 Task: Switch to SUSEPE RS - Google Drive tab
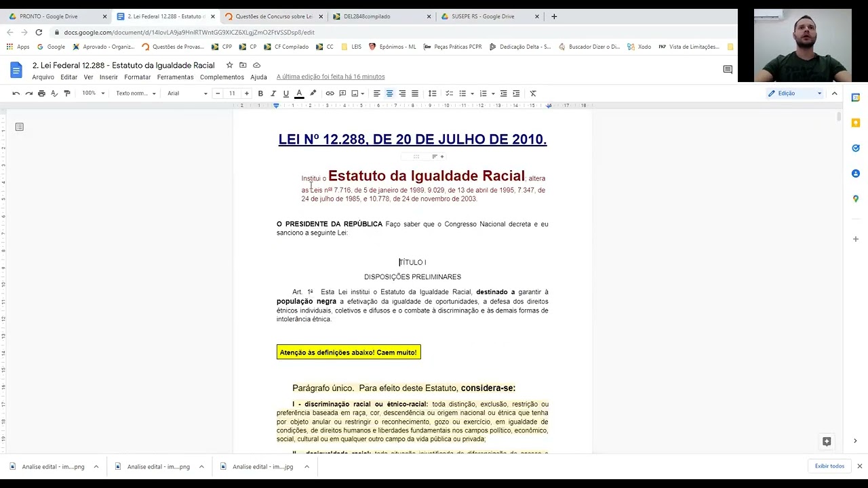click(x=489, y=16)
